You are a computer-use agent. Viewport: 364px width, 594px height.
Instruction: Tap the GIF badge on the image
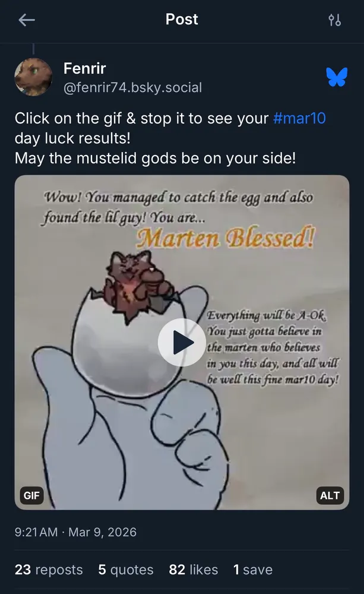coord(31,495)
